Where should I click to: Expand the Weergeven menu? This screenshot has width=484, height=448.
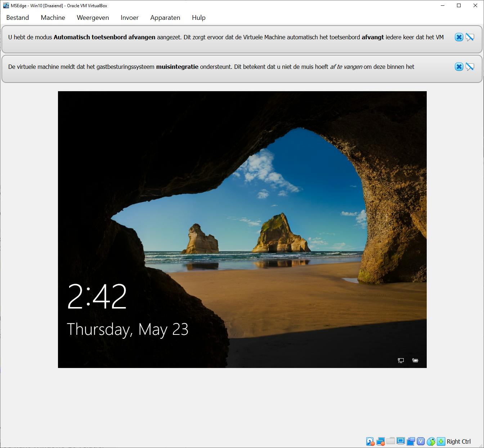point(93,18)
